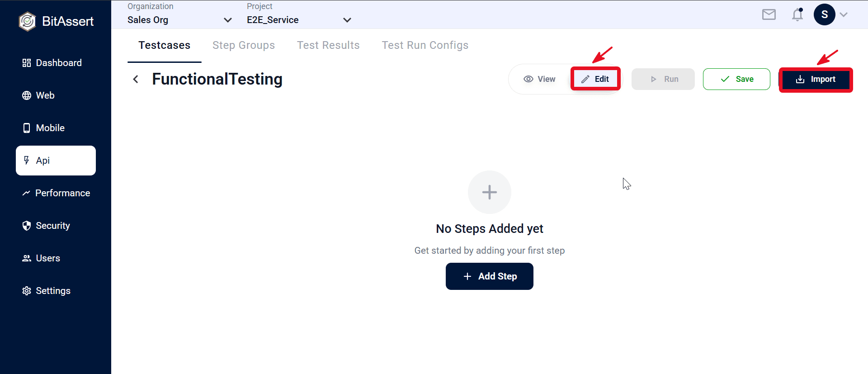Open Settings from the sidebar
868x374 pixels.
click(x=46, y=291)
